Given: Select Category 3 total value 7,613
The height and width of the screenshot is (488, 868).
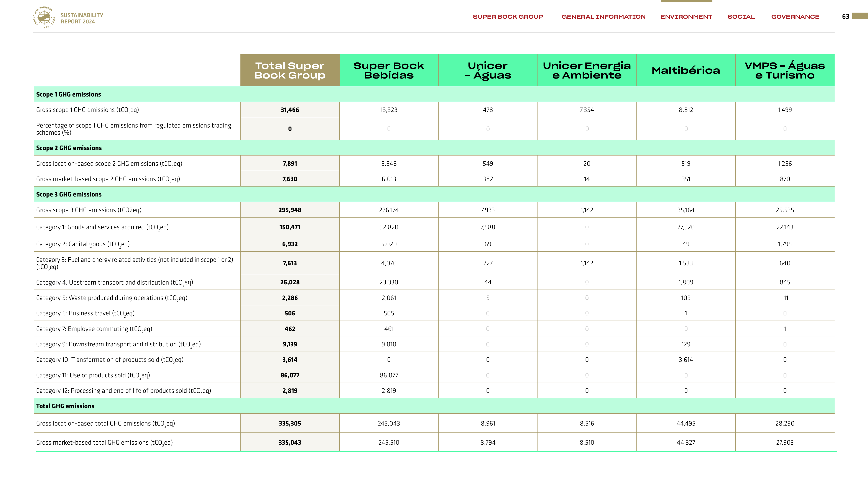Looking at the screenshot, I should [290, 263].
